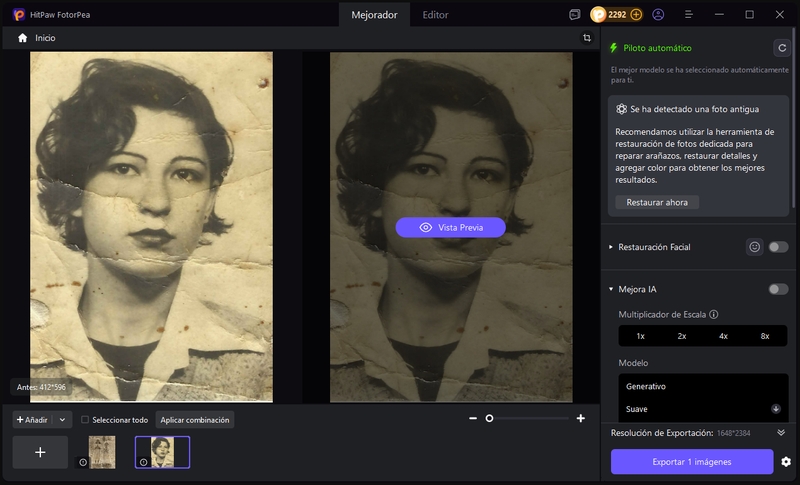Open the user account icon

(x=658, y=15)
